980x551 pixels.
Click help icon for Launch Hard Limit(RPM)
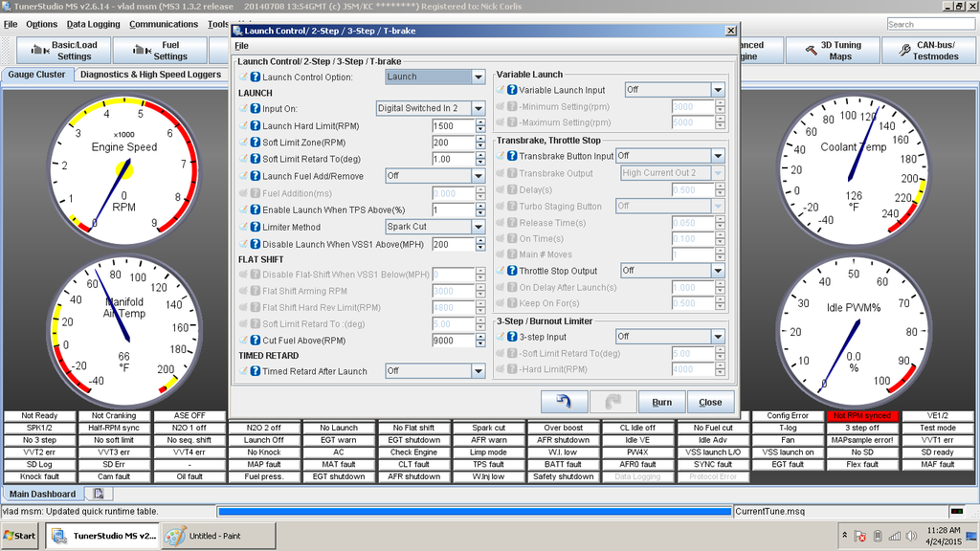point(256,125)
